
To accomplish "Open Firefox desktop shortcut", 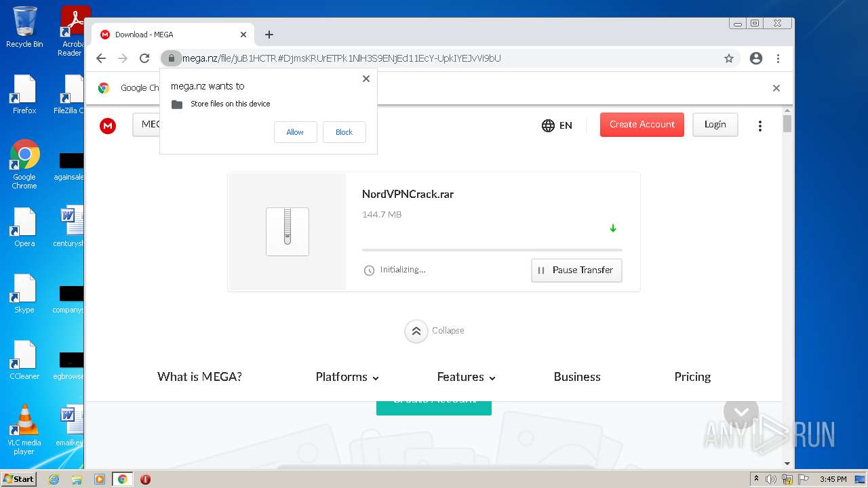I will click(24, 94).
